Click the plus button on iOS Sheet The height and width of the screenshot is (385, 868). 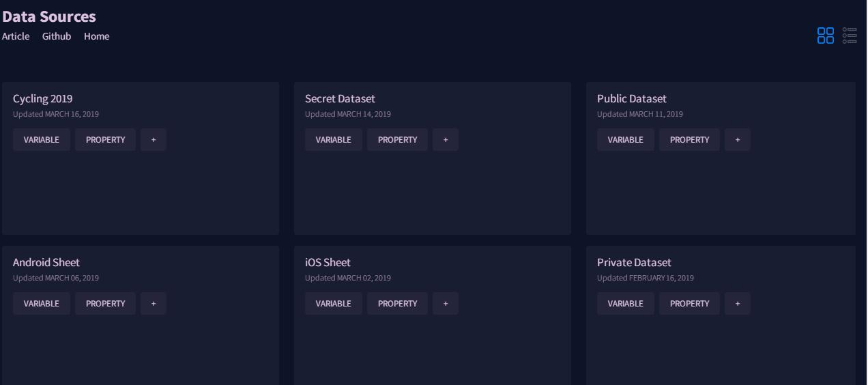(x=446, y=304)
